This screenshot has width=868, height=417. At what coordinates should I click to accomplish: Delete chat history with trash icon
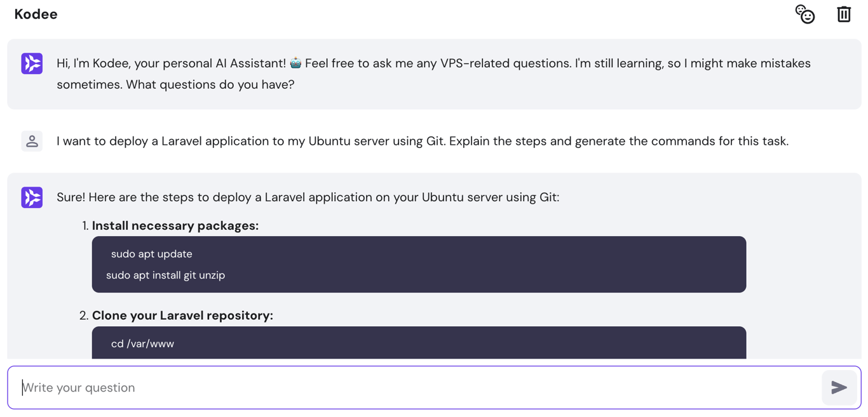coord(844,14)
